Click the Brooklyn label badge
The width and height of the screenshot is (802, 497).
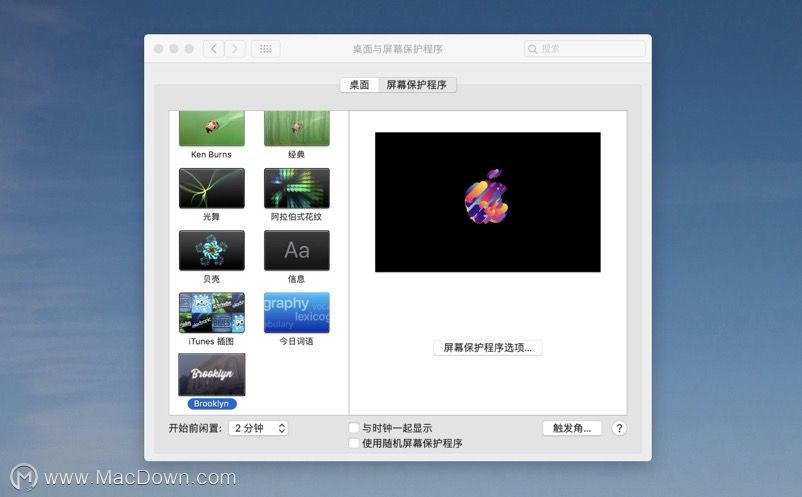click(212, 404)
